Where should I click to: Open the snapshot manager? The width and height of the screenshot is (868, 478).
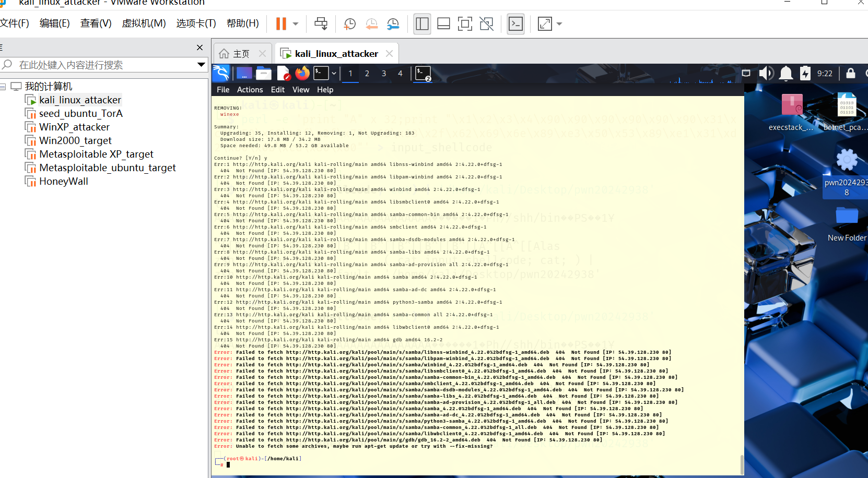click(x=393, y=24)
